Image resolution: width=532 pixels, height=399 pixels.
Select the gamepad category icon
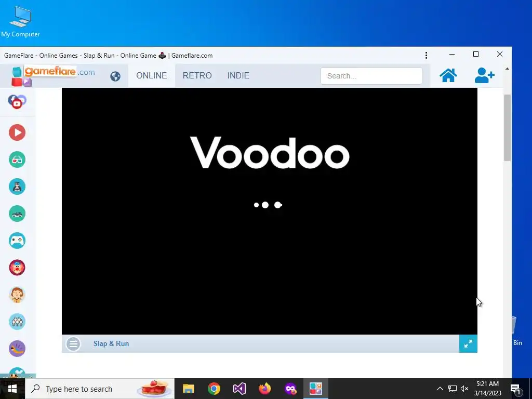point(17,241)
